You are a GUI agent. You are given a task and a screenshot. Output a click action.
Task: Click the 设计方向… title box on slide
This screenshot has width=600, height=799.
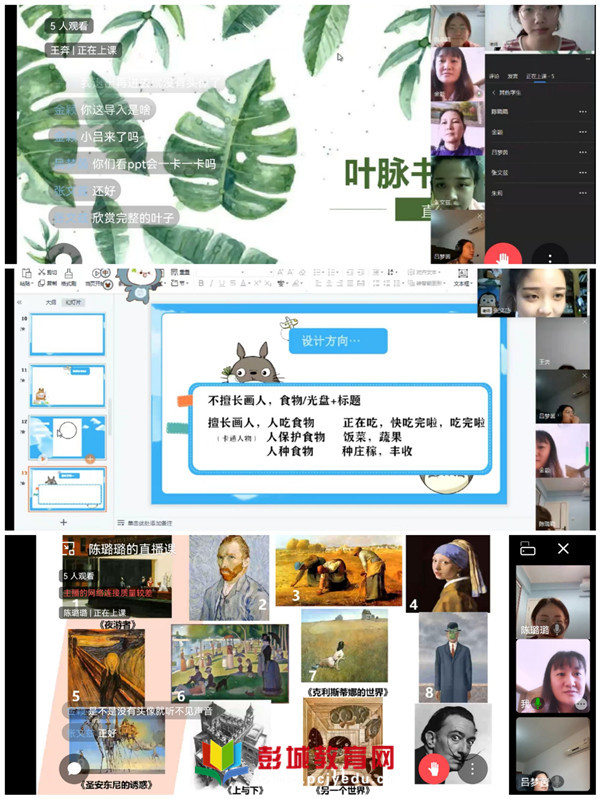[x=338, y=341]
